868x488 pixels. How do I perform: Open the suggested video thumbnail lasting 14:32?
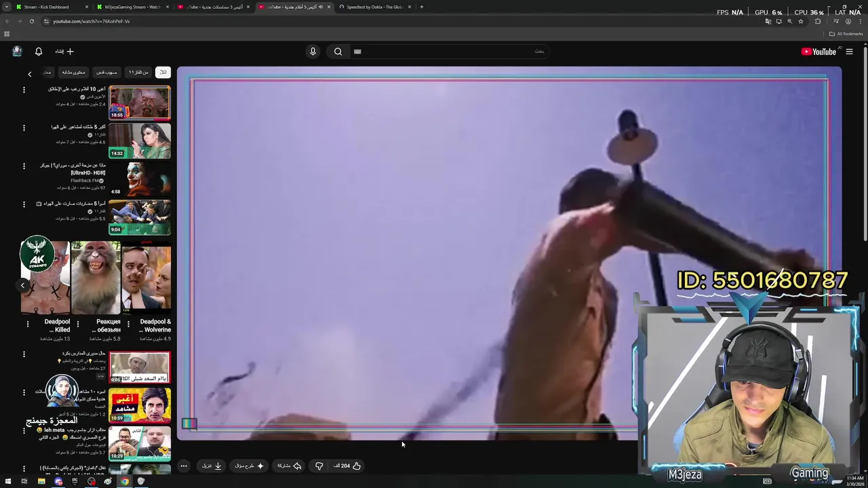140,141
